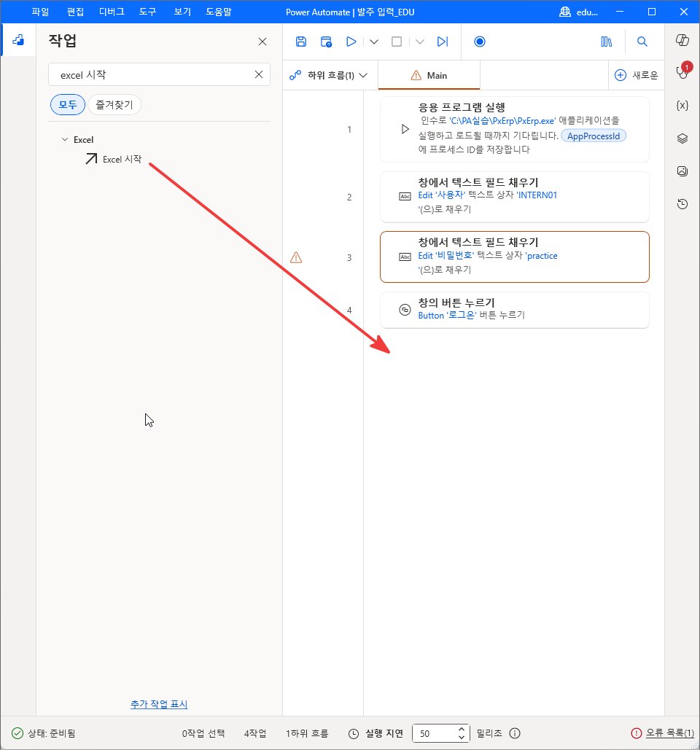This screenshot has width=700, height=750.
Task: Click the info icon next to 밀리초
Action: pyautogui.click(x=515, y=733)
